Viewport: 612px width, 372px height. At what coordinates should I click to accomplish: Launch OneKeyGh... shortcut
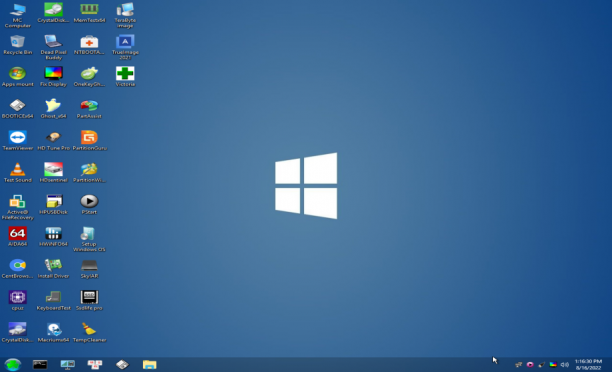(89, 77)
